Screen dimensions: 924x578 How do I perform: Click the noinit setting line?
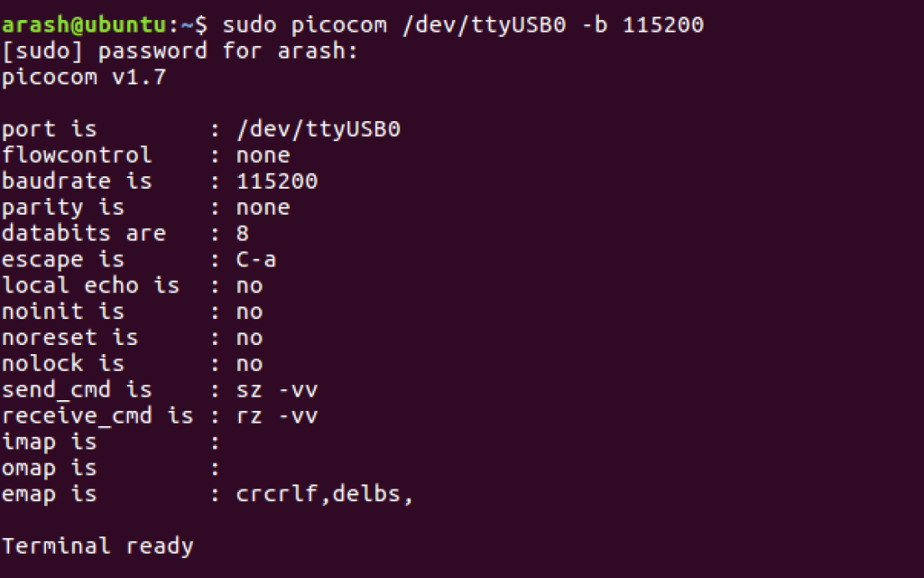point(132,312)
